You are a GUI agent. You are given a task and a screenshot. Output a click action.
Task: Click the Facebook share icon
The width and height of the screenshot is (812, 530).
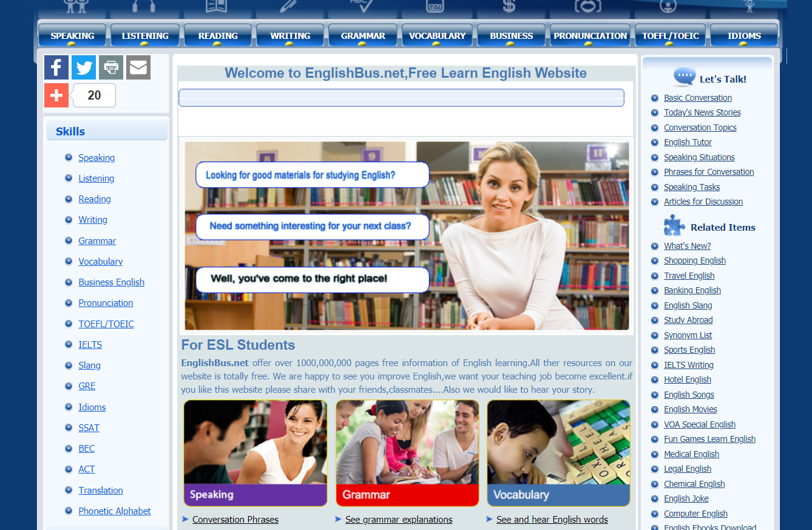point(56,67)
